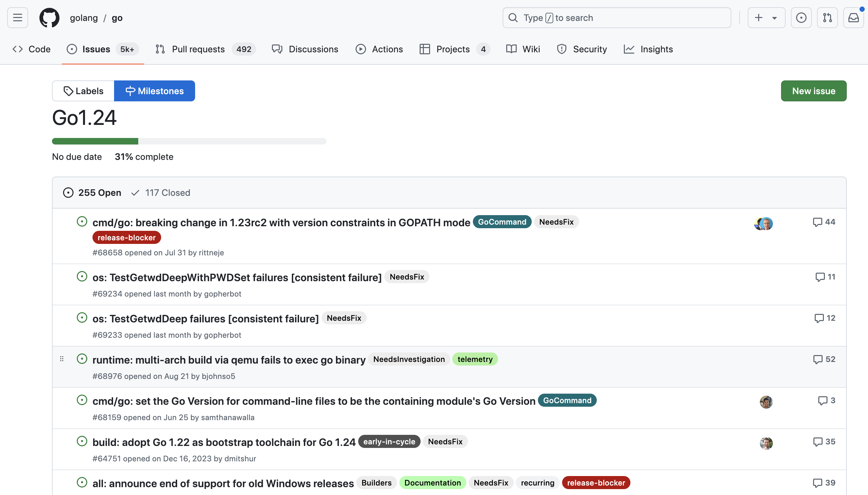Open the hamburger navigation menu

[18, 18]
